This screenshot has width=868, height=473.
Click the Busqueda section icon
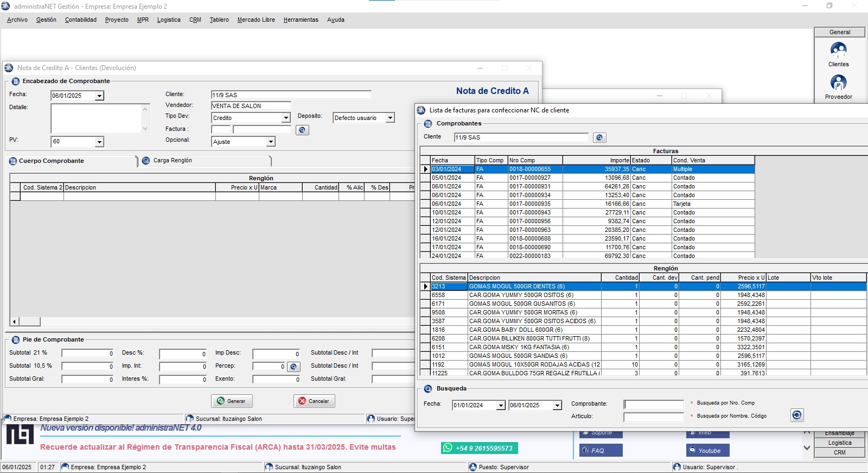428,389
